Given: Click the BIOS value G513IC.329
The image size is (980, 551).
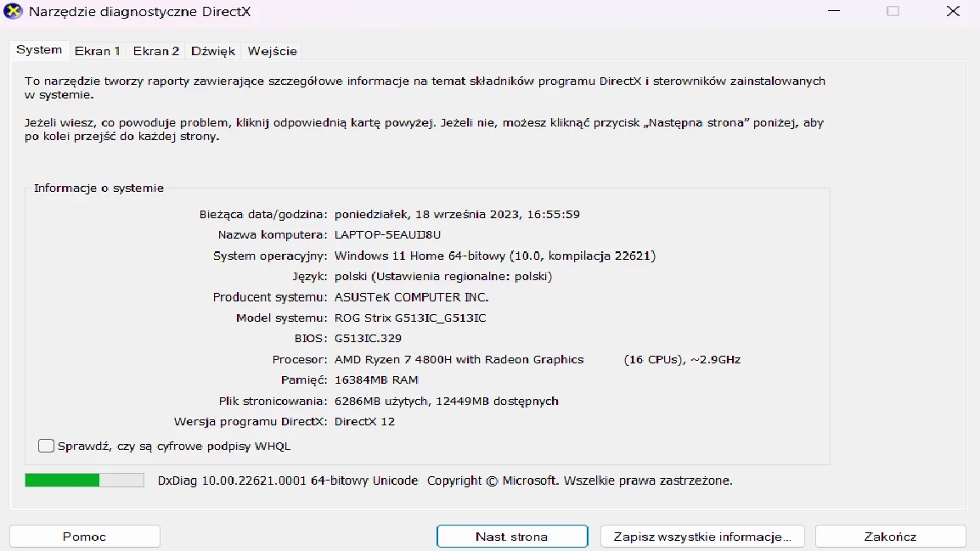Looking at the screenshot, I should click(368, 339).
